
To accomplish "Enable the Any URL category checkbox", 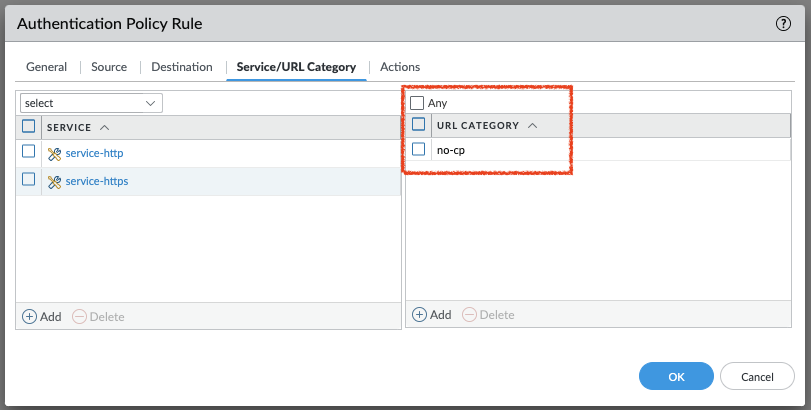I will coord(417,103).
